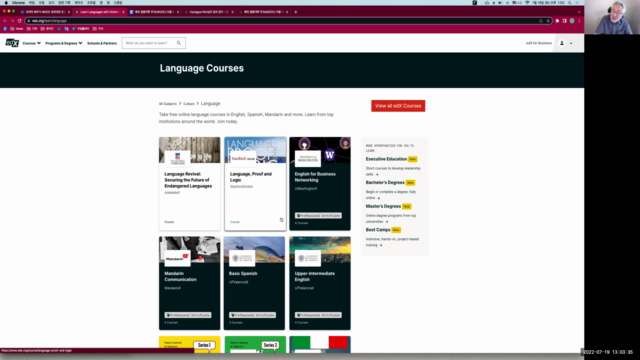Go to All Subjects breadcrumb
Viewport: 640px width, 360px height.
[x=168, y=104]
